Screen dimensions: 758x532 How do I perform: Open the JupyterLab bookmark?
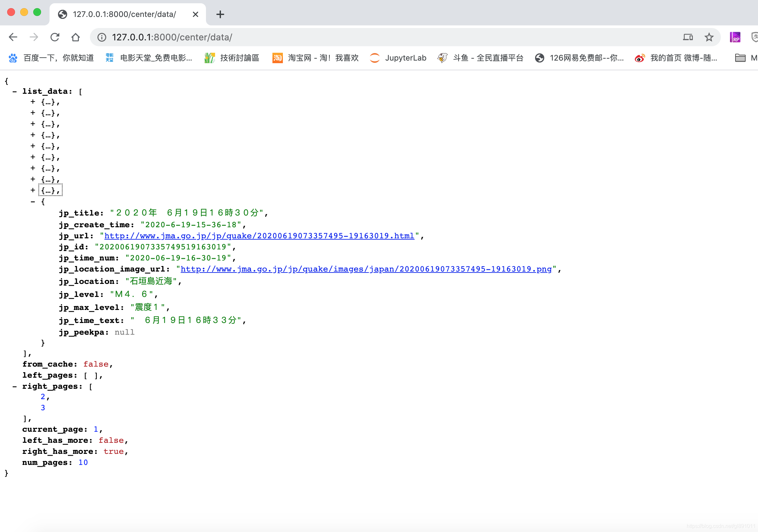pyautogui.click(x=398, y=58)
